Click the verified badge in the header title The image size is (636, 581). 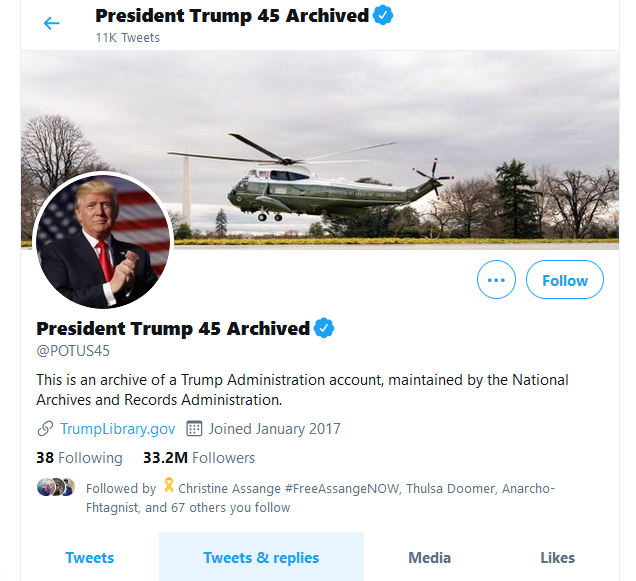tap(382, 15)
